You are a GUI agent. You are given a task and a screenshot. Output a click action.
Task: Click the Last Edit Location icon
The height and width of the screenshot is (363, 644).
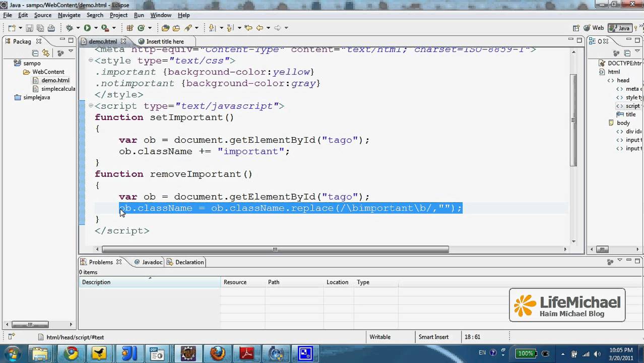pyautogui.click(x=248, y=28)
